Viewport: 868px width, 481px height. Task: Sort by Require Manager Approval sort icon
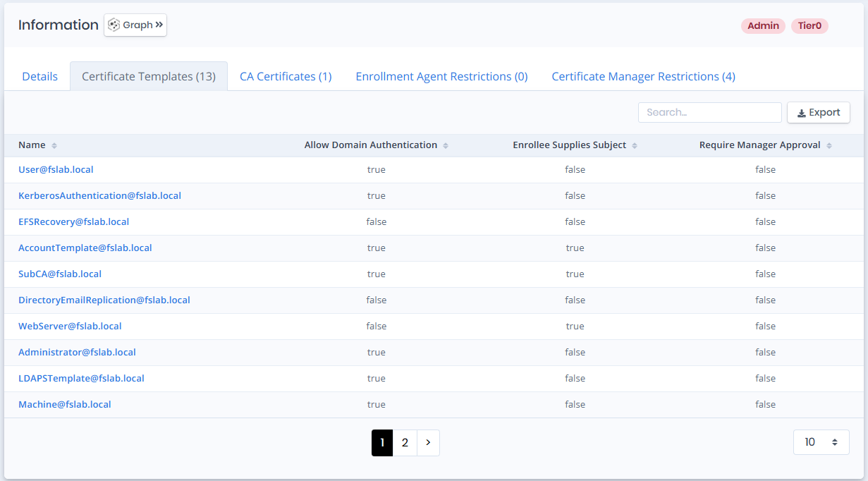[829, 145]
